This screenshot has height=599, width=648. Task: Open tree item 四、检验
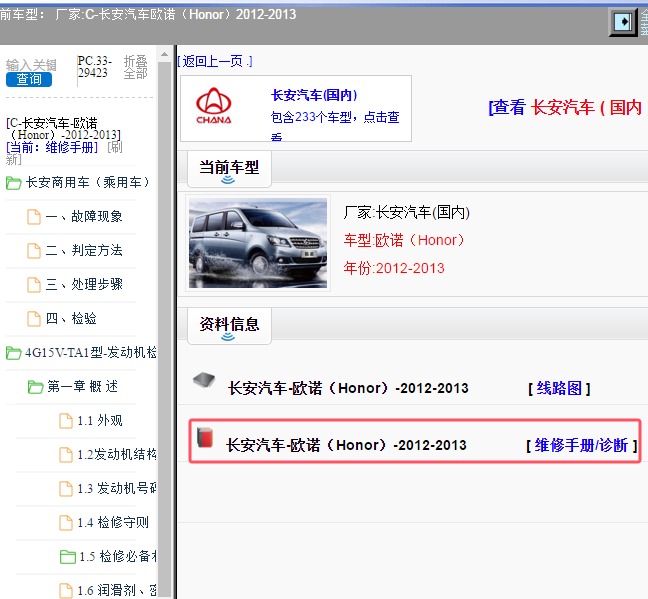tap(71, 318)
